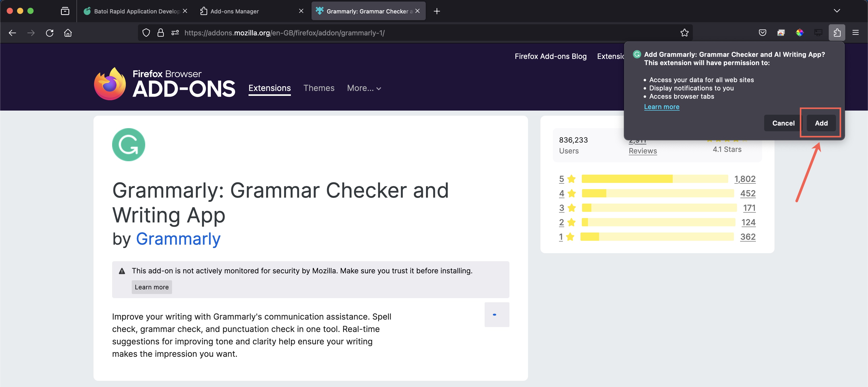This screenshot has height=387, width=868.
Task: Click the green Grammarly add-on icon
Action: pos(128,145)
